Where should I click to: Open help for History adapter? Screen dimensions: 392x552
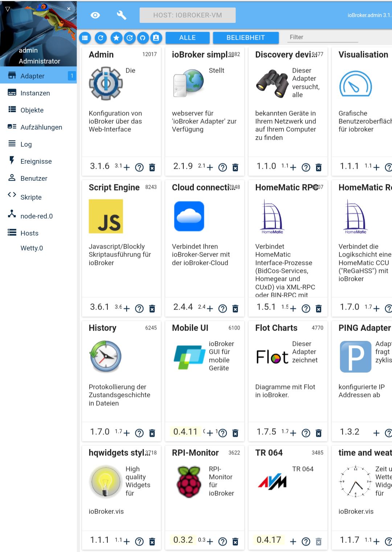139,433
